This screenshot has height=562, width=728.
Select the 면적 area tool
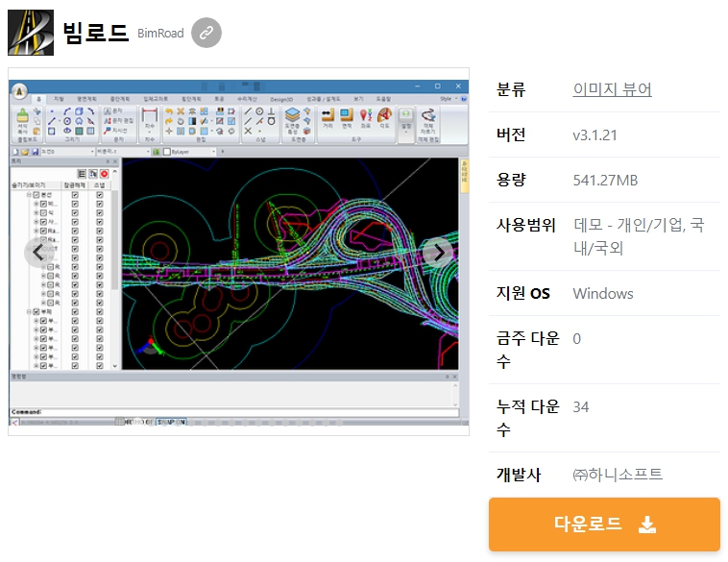point(347,118)
